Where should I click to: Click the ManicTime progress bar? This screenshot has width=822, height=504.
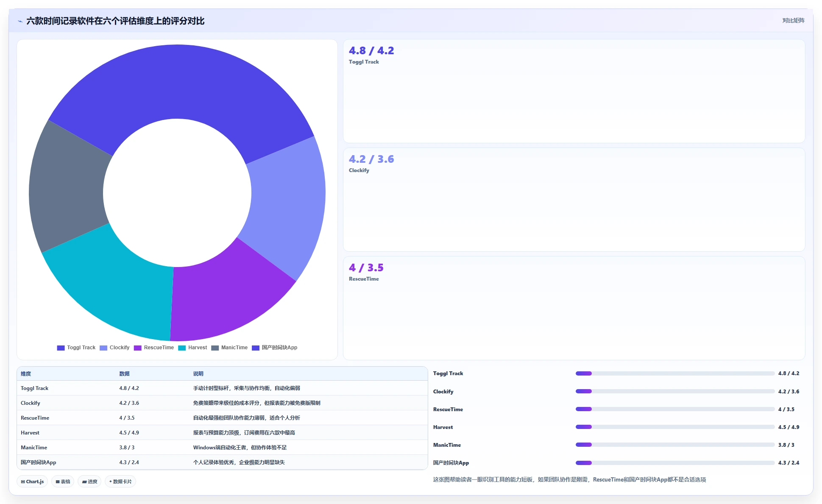pyautogui.click(x=675, y=445)
